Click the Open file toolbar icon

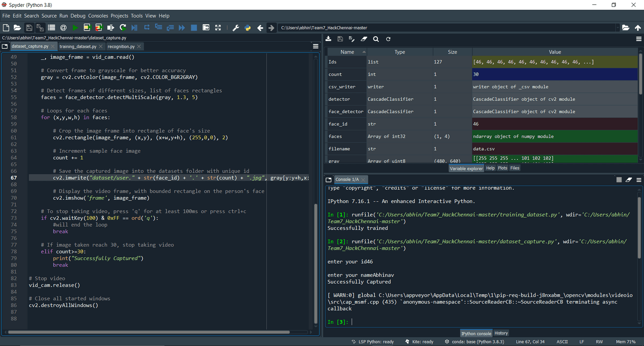[x=17, y=28]
